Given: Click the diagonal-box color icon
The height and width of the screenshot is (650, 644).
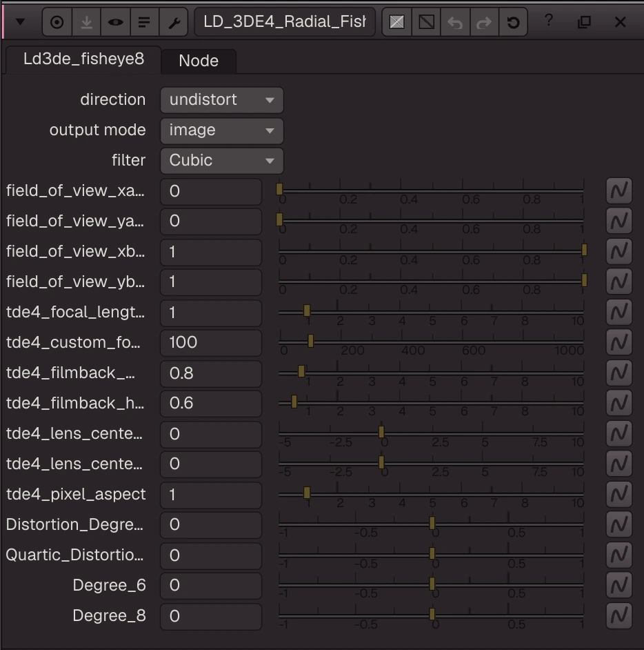Looking at the screenshot, I should pyautogui.click(x=426, y=22).
